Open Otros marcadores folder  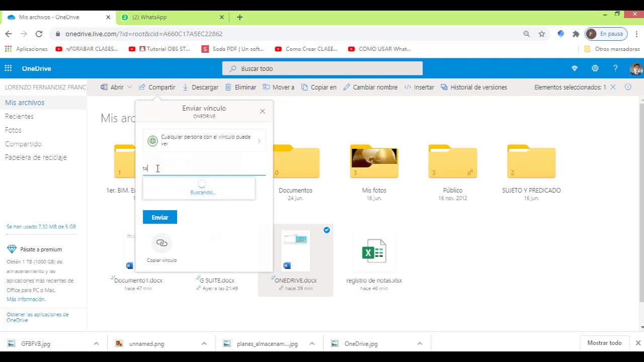(x=612, y=49)
